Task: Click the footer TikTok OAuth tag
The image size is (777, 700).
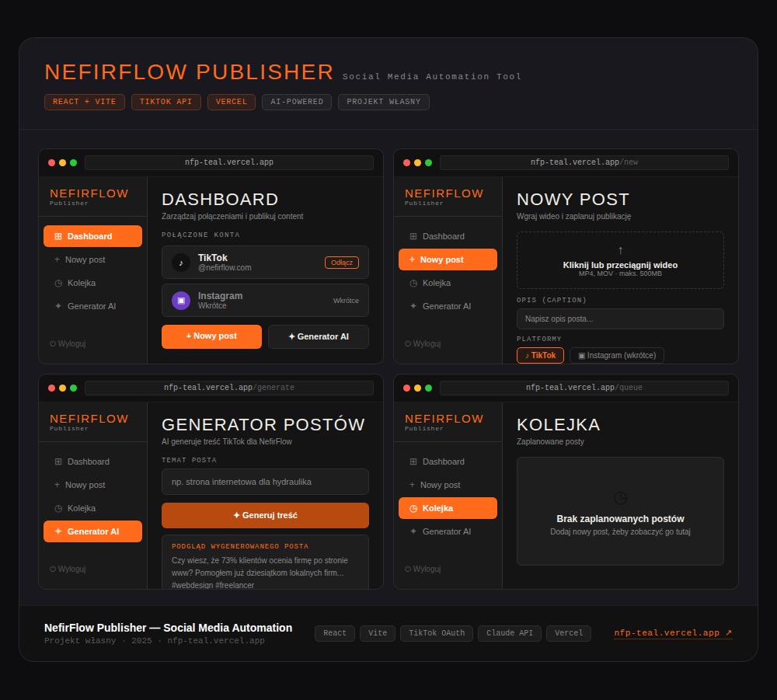Action: (x=437, y=633)
